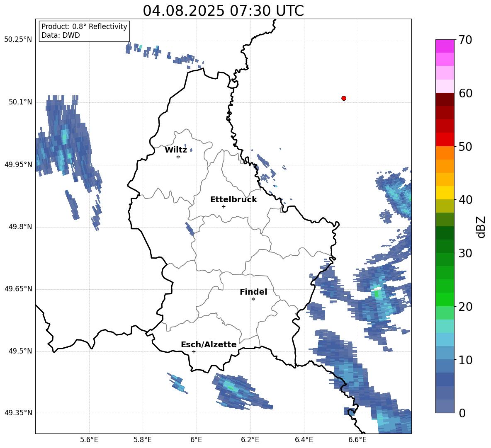Click the dark red colorbar segment below 60
Image resolution: width=491 pixels, height=448 pixels.
445,99
